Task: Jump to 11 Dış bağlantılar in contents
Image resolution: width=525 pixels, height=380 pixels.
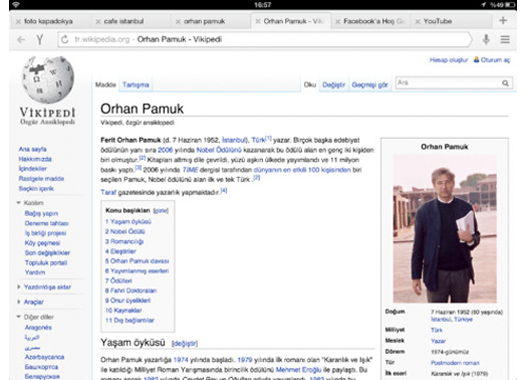Action: click(x=130, y=320)
